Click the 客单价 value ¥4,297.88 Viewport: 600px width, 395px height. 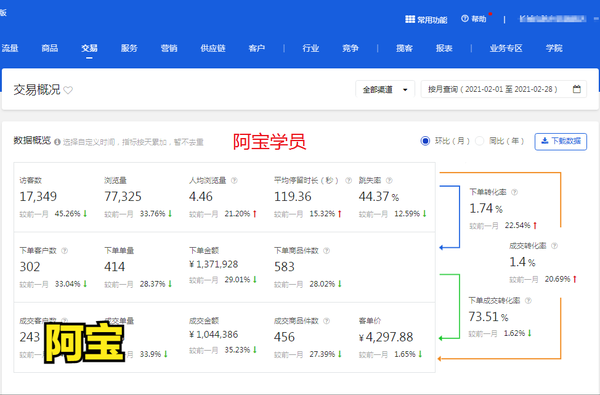[x=386, y=337]
